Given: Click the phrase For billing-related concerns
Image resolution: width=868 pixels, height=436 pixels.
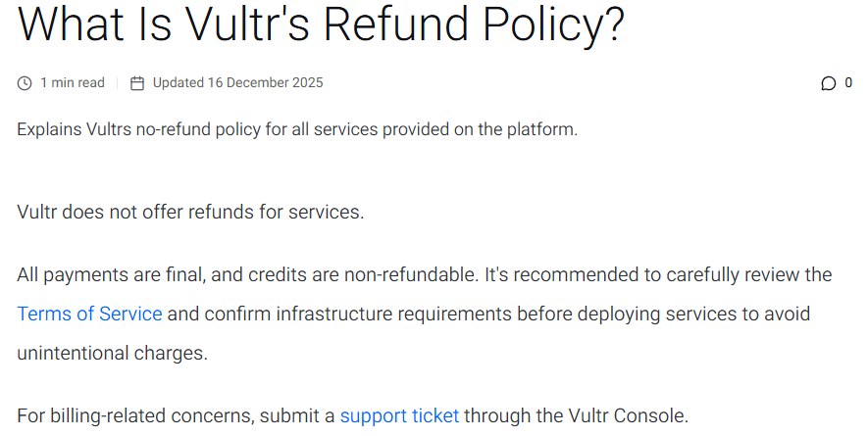Looking at the screenshot, I should pyautogui.click(x=135, y=415).
